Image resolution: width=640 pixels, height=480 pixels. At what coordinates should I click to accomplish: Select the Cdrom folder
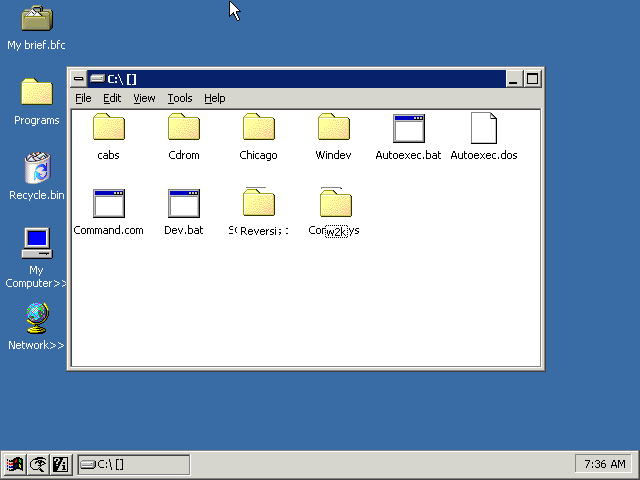click(184, 127)
